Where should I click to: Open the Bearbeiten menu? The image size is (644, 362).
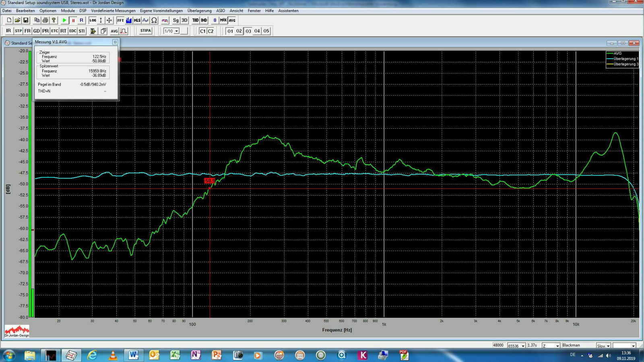point(25,11)
